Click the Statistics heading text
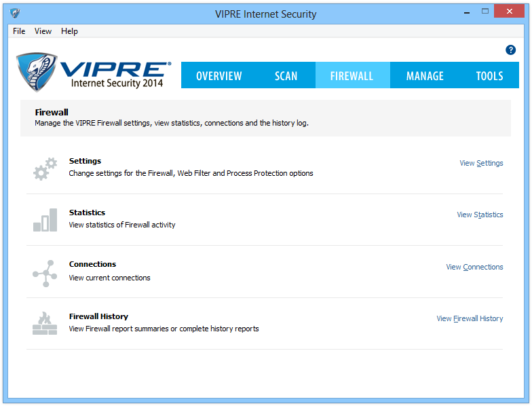 click(87, 213)
